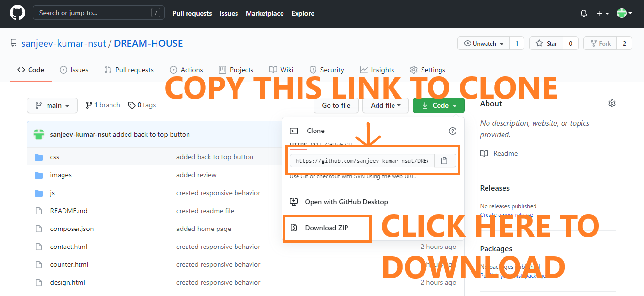Select the repository Pull requests tab
The height and width of the screenshot is (296, 644).
coord(129,70)
